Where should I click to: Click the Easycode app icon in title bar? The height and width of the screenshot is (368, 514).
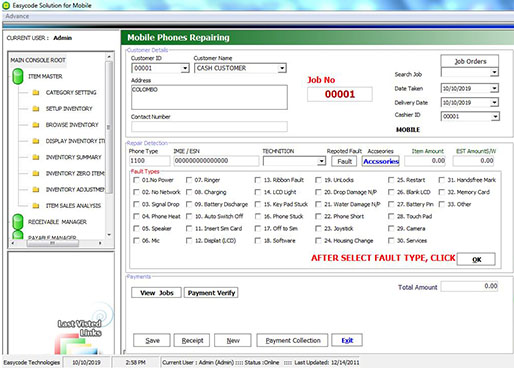click(6, 5)
